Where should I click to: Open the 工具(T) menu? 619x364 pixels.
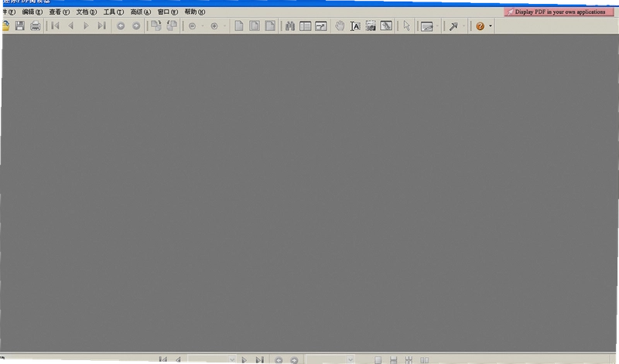pos(113,12)
